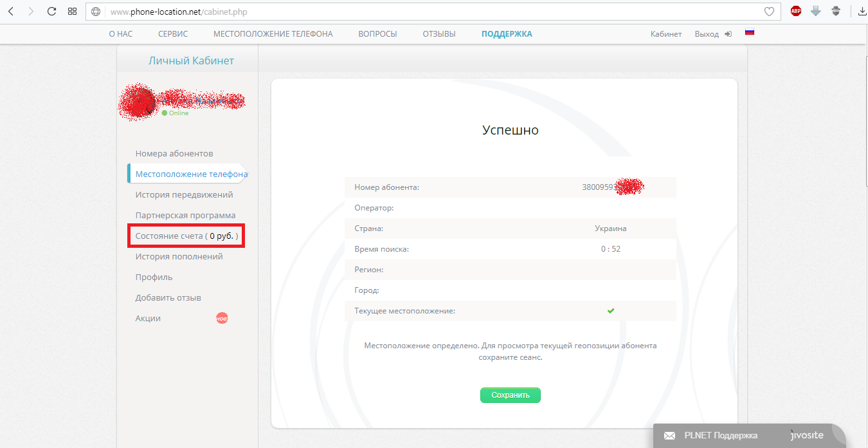Open the speed dial grid icon
Viewport: 868px width, 448px height.
[72, 12]
